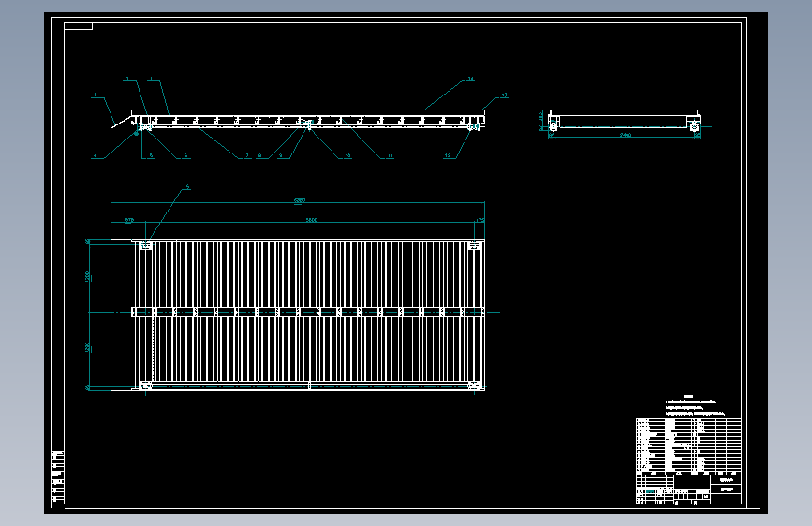Select part balloon number 10
The height and width of the screenshot is (526, 812).
[348, 155]
